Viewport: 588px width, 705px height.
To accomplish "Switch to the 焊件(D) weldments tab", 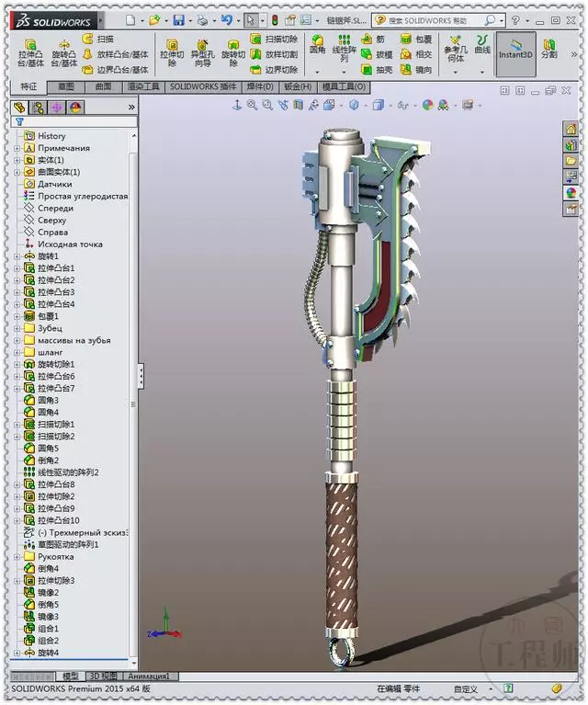I will (260, 86).
